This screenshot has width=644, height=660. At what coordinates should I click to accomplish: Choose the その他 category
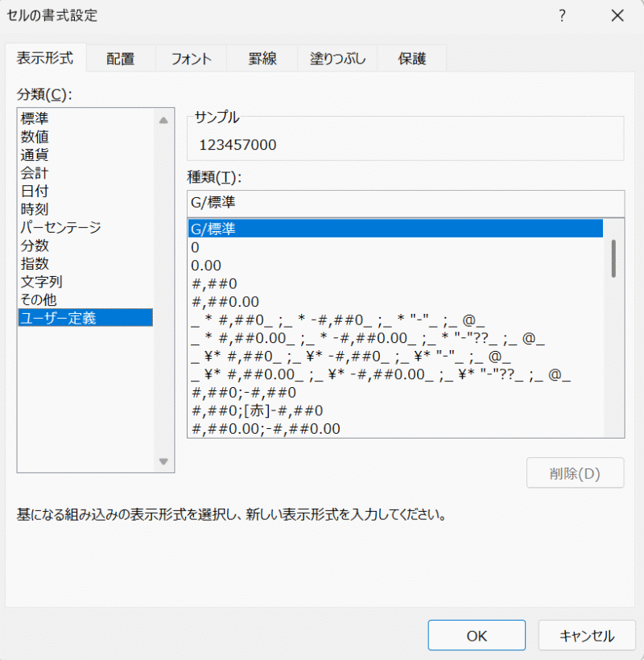(x=85, y=299)
